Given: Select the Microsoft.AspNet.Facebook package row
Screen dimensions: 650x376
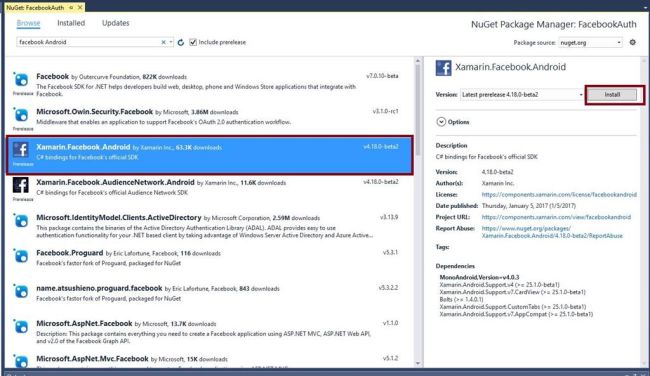Looking at the screenshot, I should tap(209, 331).
